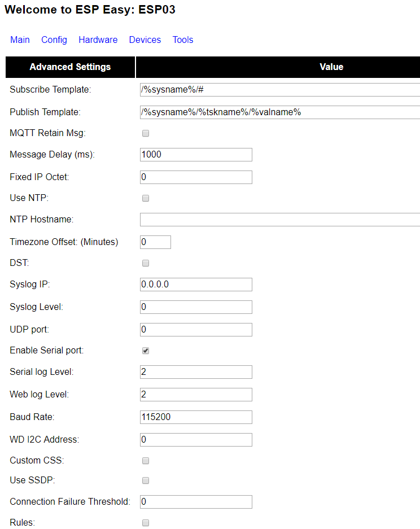Open the Tools menu link
The image size is (420, 529).
[183, 40]
